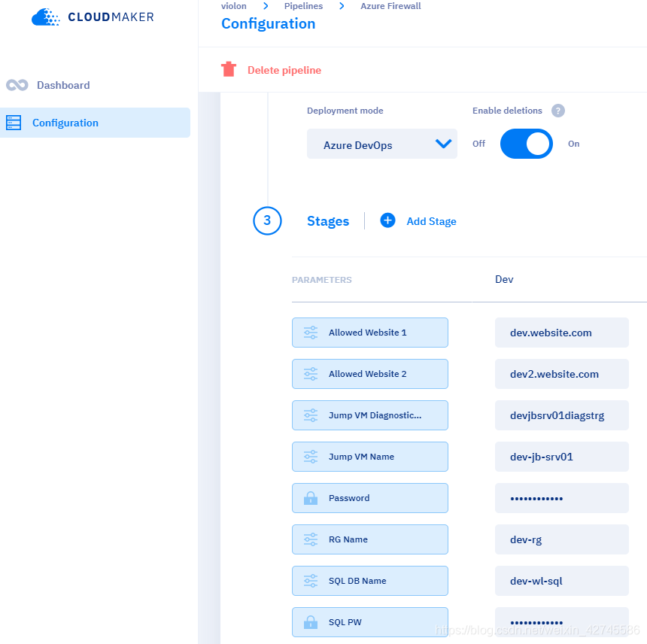This screenshot has height=644, width=647.
Task: Click the devjbsrv01diagstrg input field
Action: point(561,415)
